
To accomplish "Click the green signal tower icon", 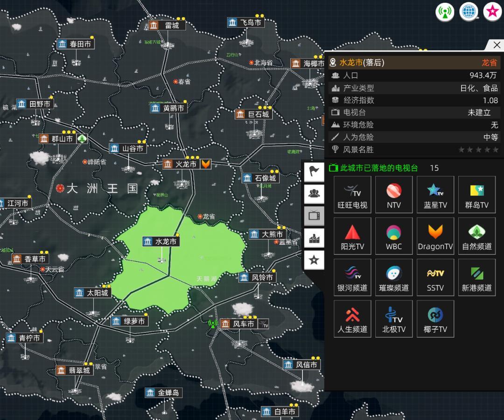I will [x=445, y=12].
